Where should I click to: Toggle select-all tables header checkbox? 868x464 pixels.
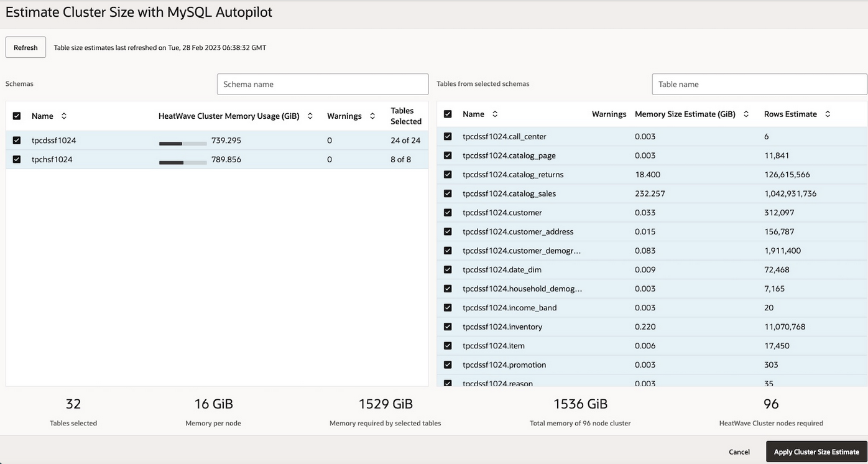coord(448,114)
